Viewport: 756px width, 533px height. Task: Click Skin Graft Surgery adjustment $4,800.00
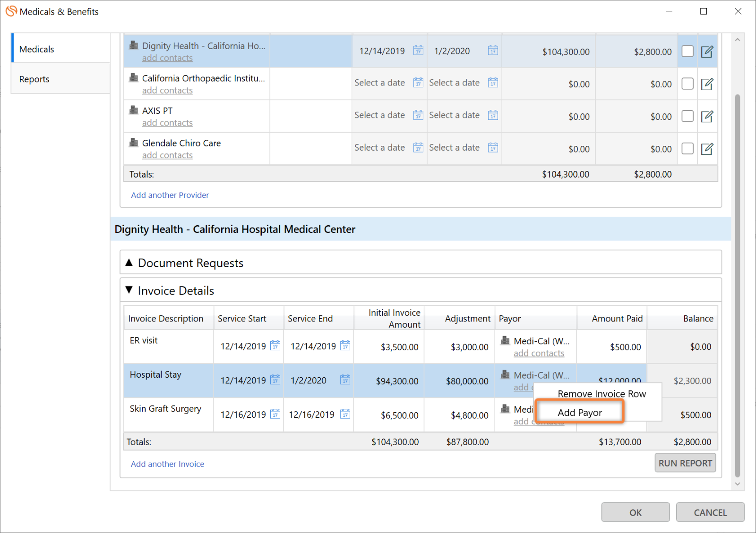(x=470, y=415)
